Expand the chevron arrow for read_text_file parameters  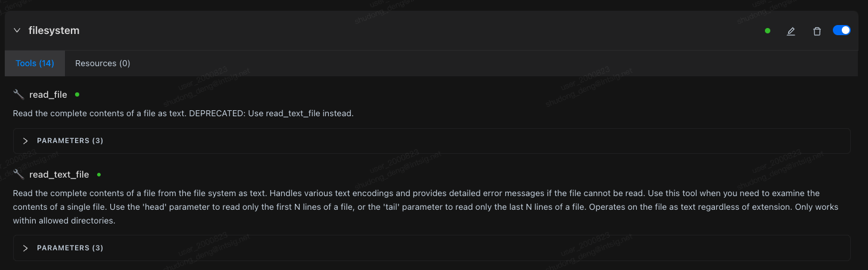[x=26, y=248]
